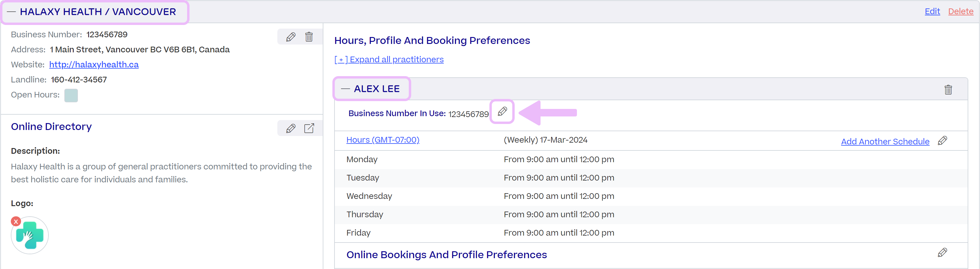Edit the weekly hours schedule pencil
This screenshot has height=269, width=980.
(x=942, y=141)
